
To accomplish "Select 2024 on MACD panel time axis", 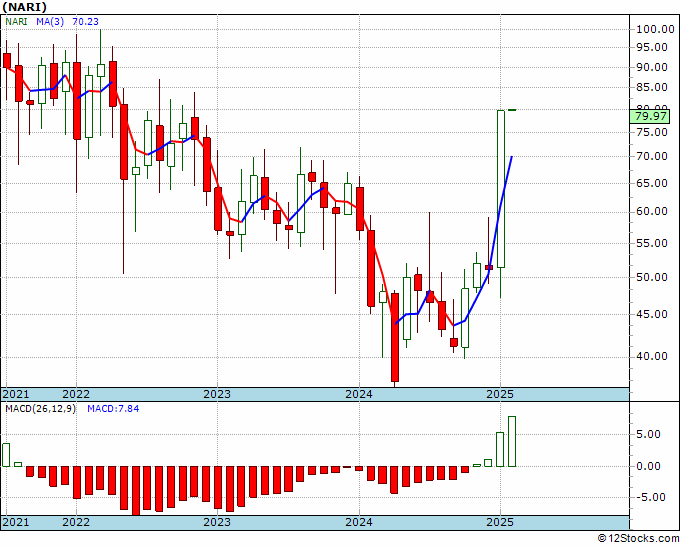I will (x=359, y=522).
